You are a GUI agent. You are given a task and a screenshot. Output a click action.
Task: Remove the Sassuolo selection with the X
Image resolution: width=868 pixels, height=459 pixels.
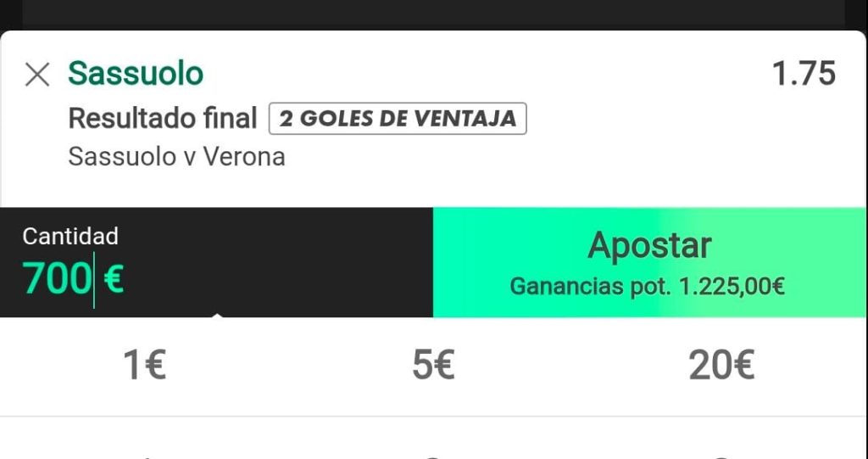coord(37,75)
